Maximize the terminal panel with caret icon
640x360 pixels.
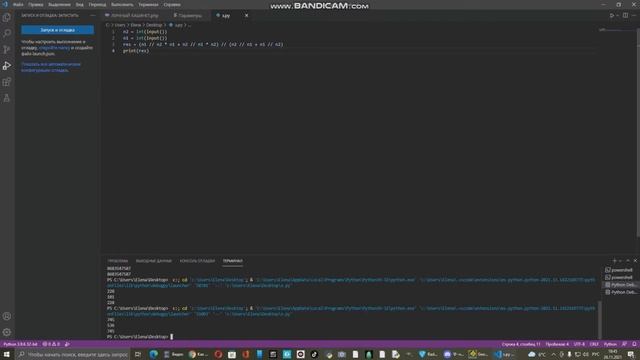click(x=628, y=261)
